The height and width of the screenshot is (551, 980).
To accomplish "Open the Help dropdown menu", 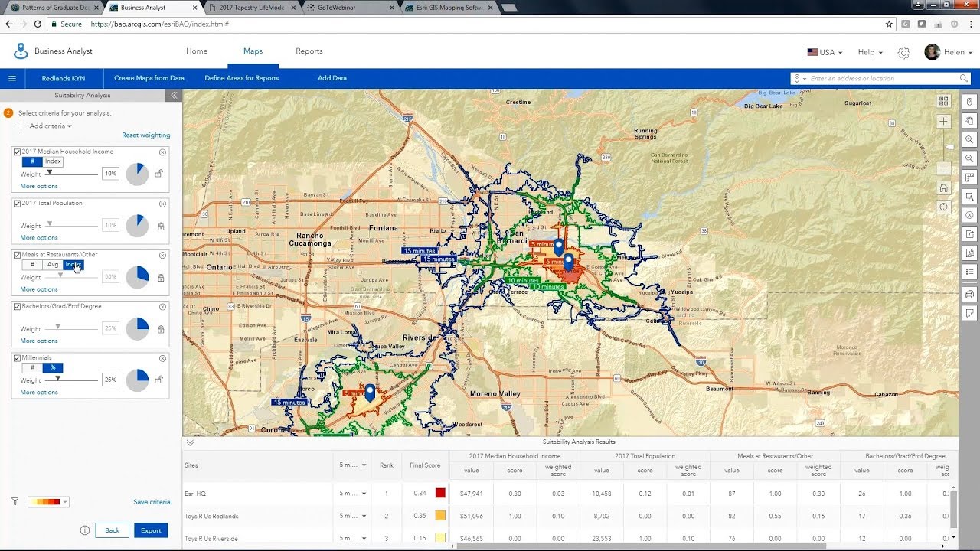I will coord(870,52).
